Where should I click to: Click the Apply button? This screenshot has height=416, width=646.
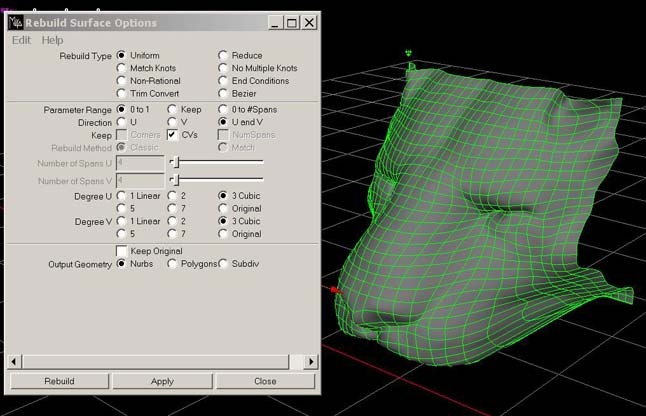tap(162, 381)
